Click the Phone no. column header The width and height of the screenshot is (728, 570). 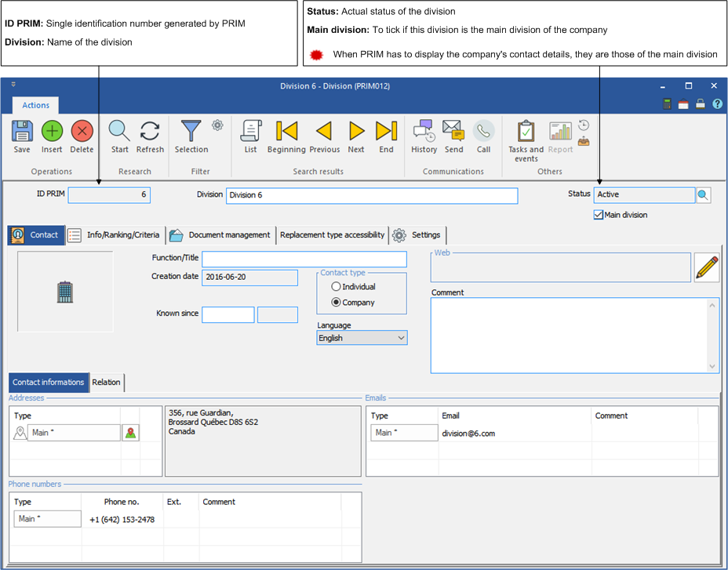[x=122, y=503]
